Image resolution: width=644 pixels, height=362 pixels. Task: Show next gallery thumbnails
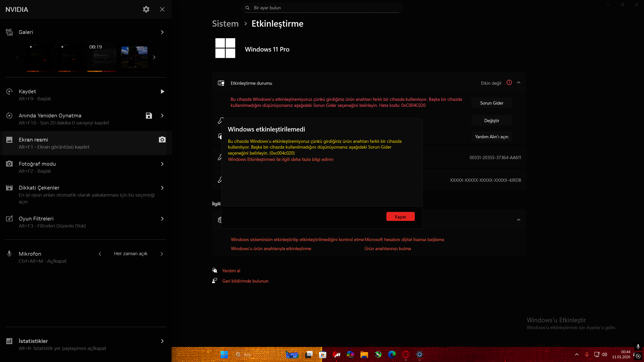coord(154,57)
